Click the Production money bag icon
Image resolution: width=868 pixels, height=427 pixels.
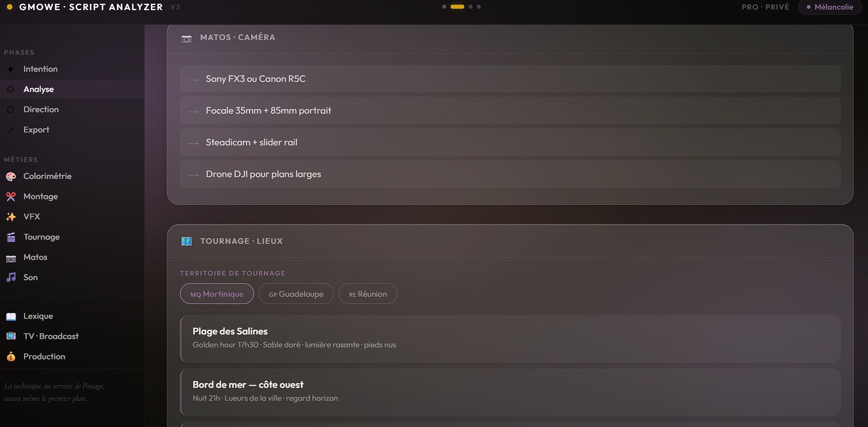(11, 357)
